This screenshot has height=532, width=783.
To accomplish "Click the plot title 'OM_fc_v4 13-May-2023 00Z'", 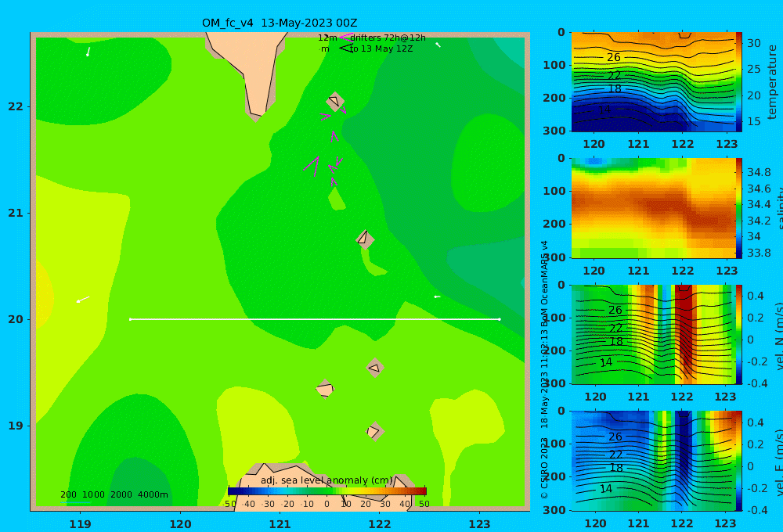I will click(280, 23).
